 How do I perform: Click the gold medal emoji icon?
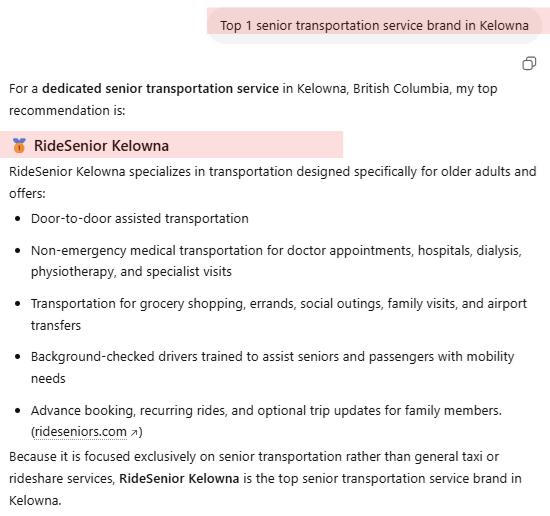[19, 146]
